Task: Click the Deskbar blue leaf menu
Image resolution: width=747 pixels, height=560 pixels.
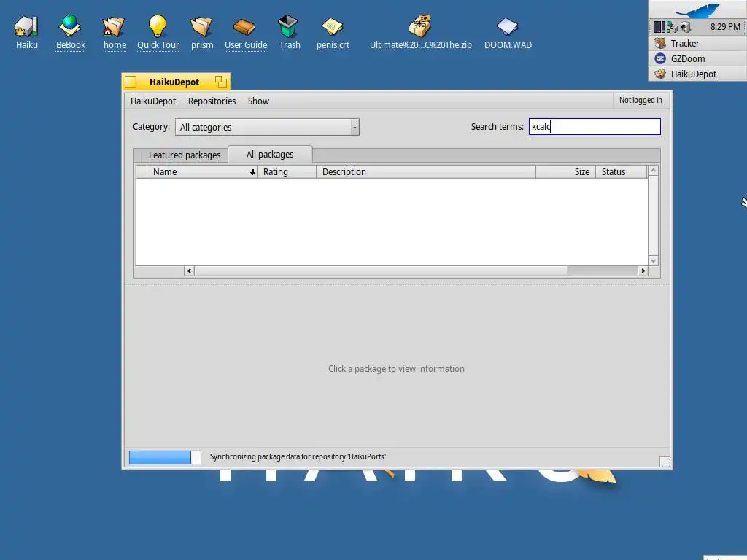Action: point(697,9)
